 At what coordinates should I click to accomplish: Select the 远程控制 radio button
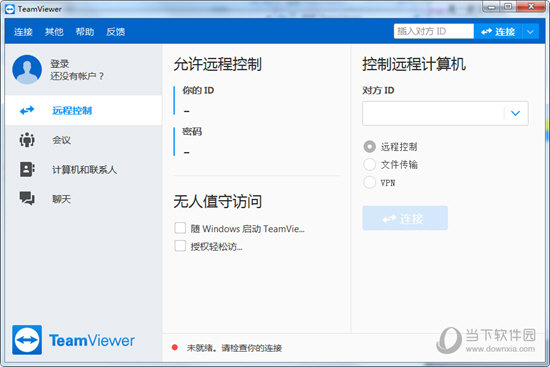370,147
